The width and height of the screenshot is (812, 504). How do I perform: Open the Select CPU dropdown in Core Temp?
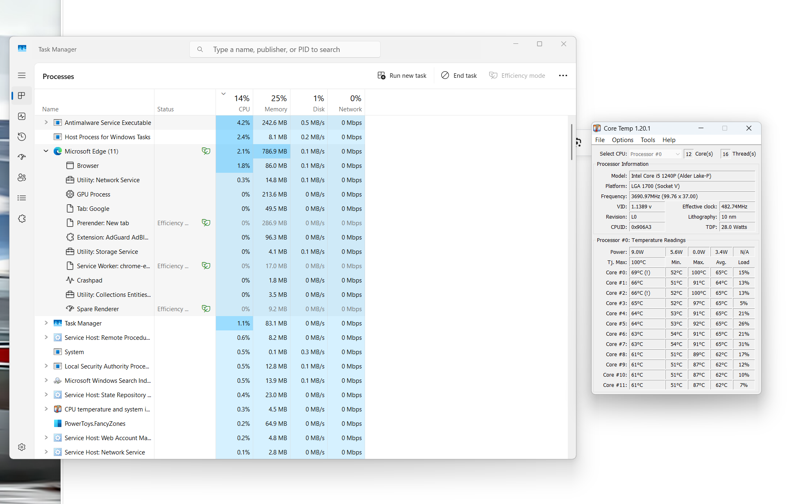(655, 154)
